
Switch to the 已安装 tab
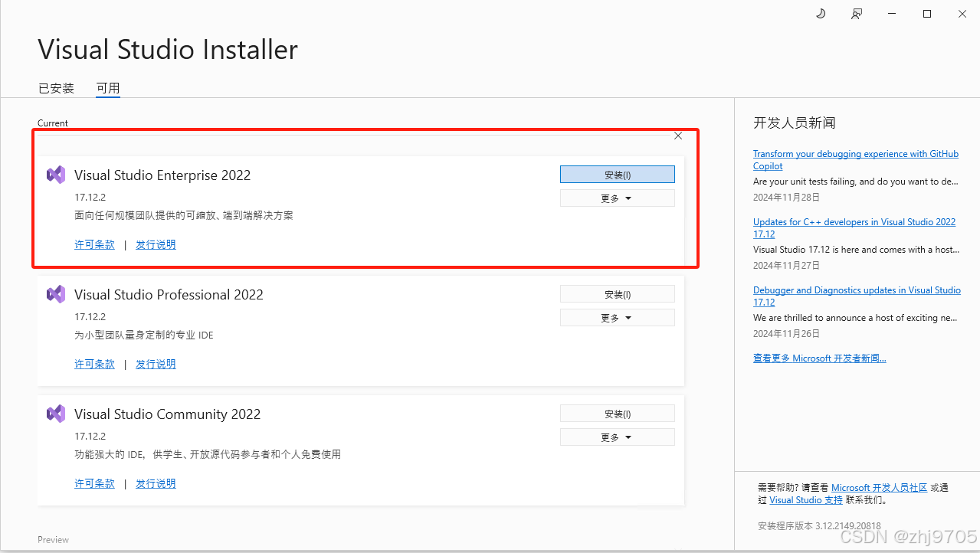(57, 88)
